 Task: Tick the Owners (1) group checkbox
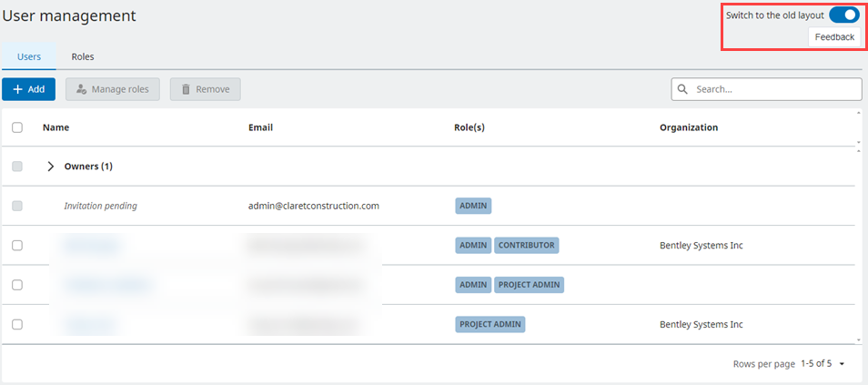tap(17, 167)
